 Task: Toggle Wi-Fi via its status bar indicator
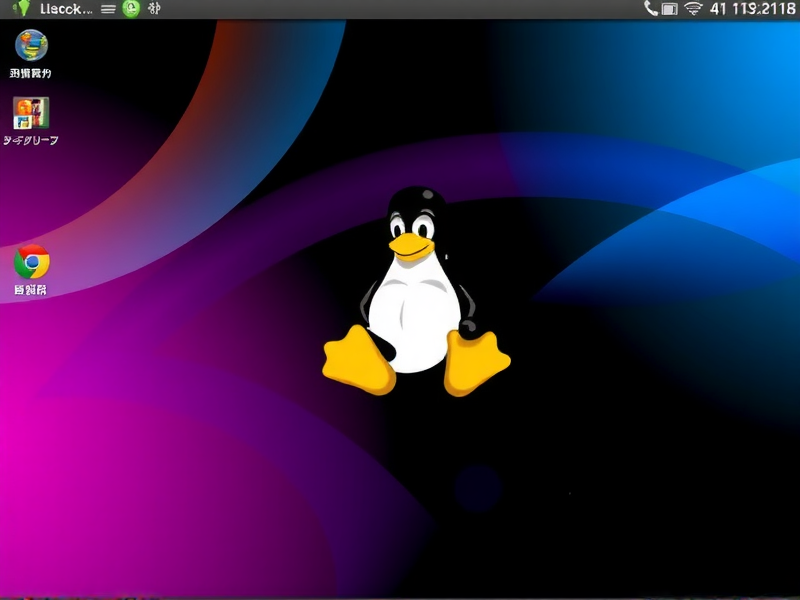point(695,9)
